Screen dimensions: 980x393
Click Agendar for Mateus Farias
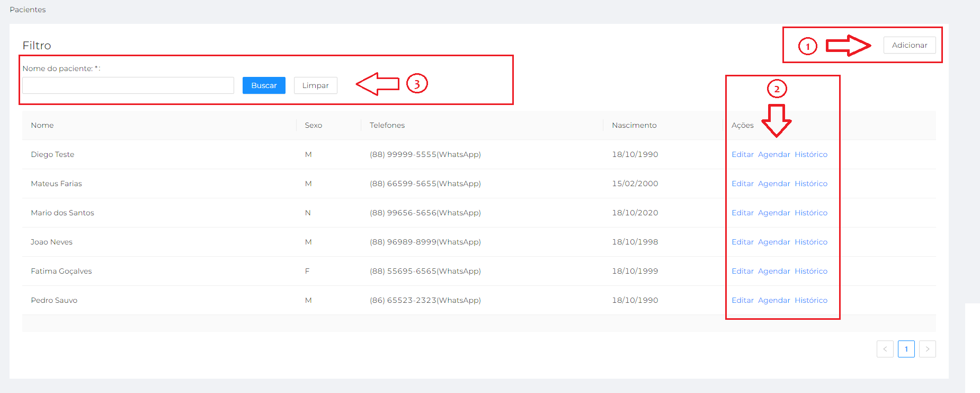(773, 184)
